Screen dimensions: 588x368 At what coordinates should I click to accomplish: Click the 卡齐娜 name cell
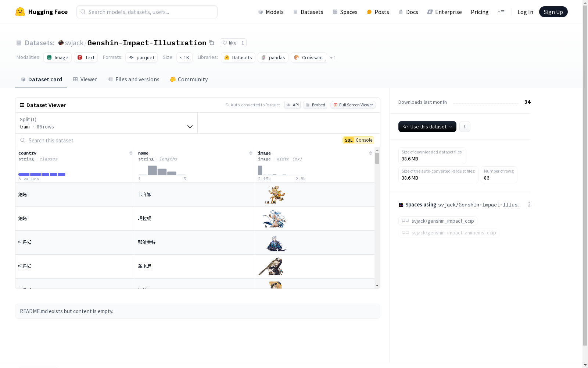point(195,195)
